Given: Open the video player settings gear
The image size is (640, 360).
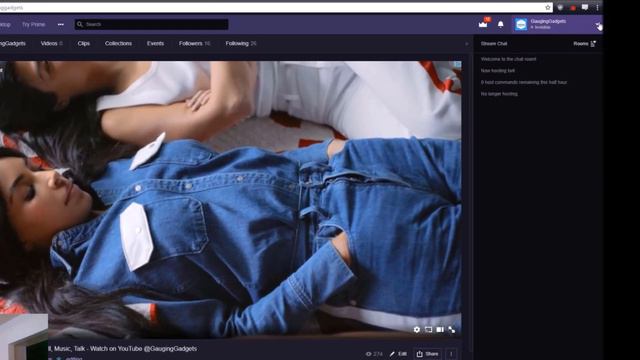Looking at the screenshot, I should 416,329.
